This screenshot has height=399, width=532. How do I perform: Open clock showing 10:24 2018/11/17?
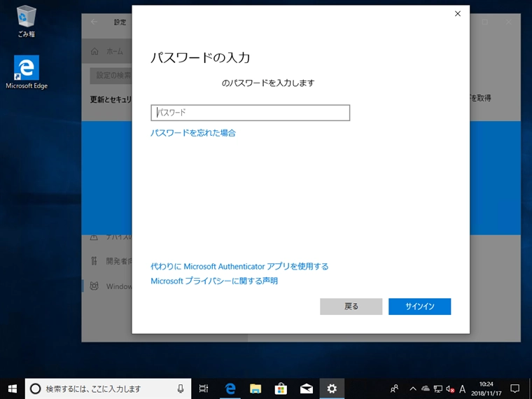tap(486, 388)
